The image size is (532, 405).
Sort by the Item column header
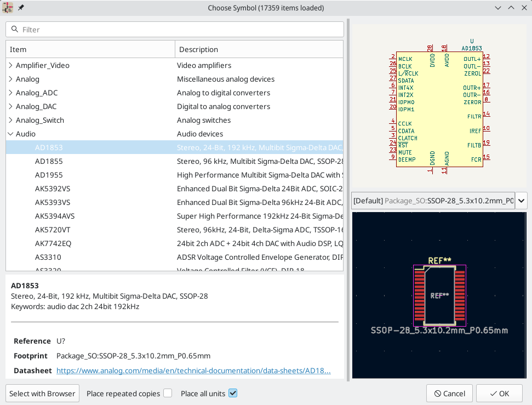(90, 49)
